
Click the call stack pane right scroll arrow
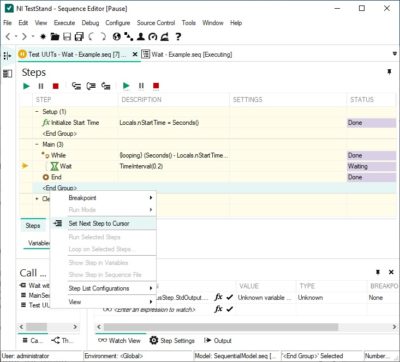[75, 327]
